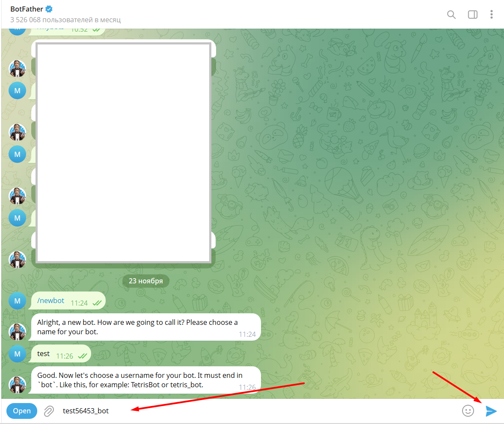The width and height of the screenshot is (504, 424).
Task: Click the 'Alright, a new bot' message text
Action: tap(138, 327)
